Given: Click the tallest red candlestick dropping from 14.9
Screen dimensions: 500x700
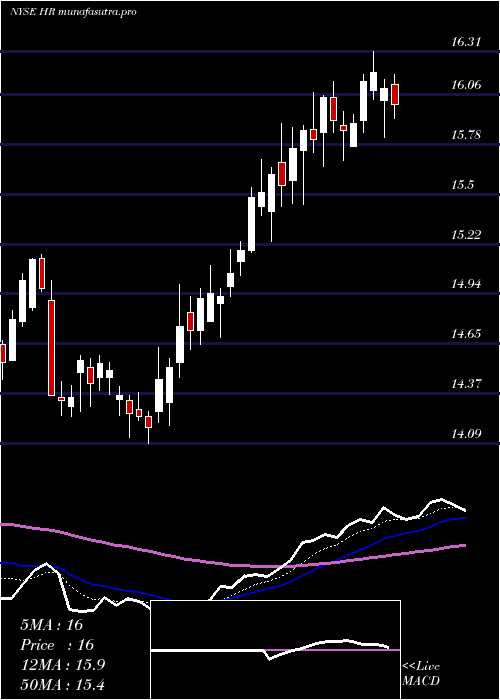Looking at the screenshot, I should (x=52, y=348).
